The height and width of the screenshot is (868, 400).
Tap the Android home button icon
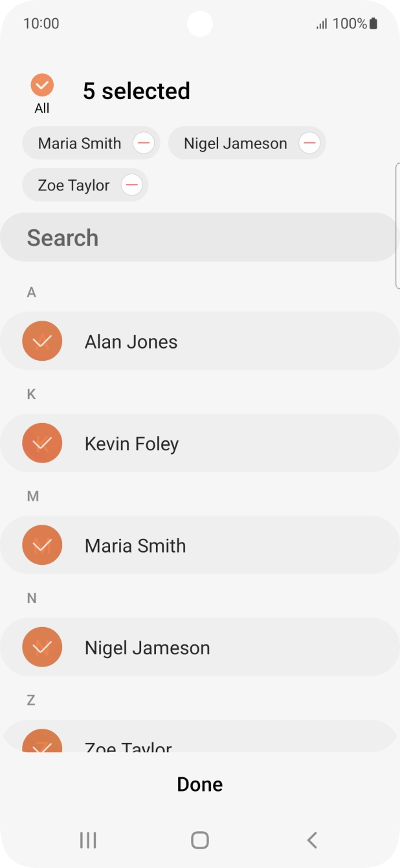pyautogui.click(x=200, y=840)
